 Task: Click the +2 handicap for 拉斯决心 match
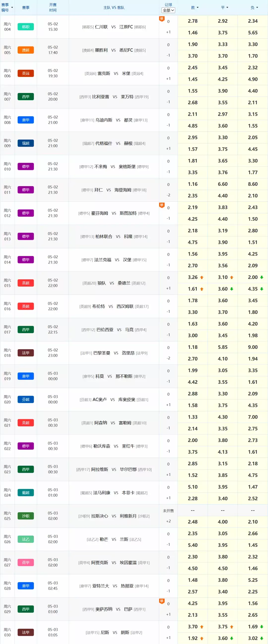168,521
